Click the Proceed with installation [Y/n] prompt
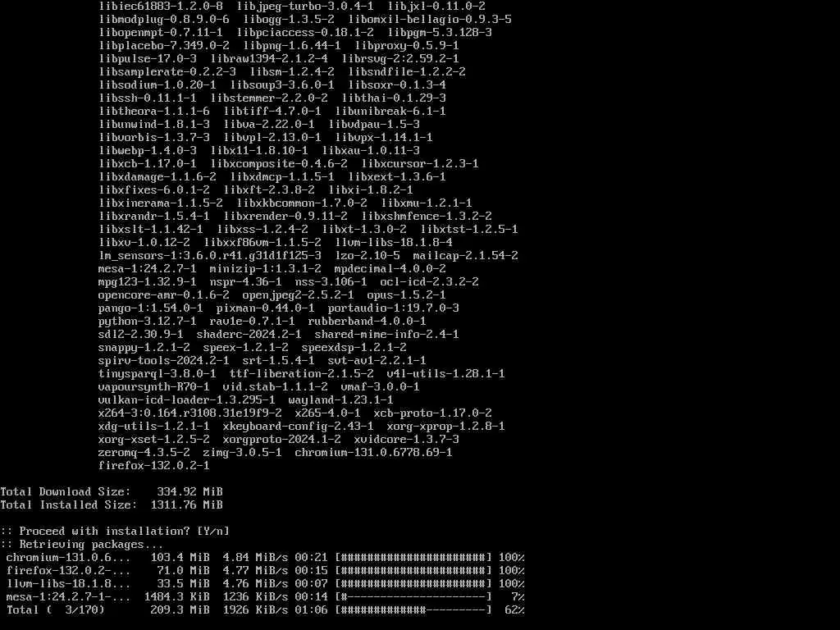Image resolution: width=840 pixels, height=630 pixels. point(115,532)
